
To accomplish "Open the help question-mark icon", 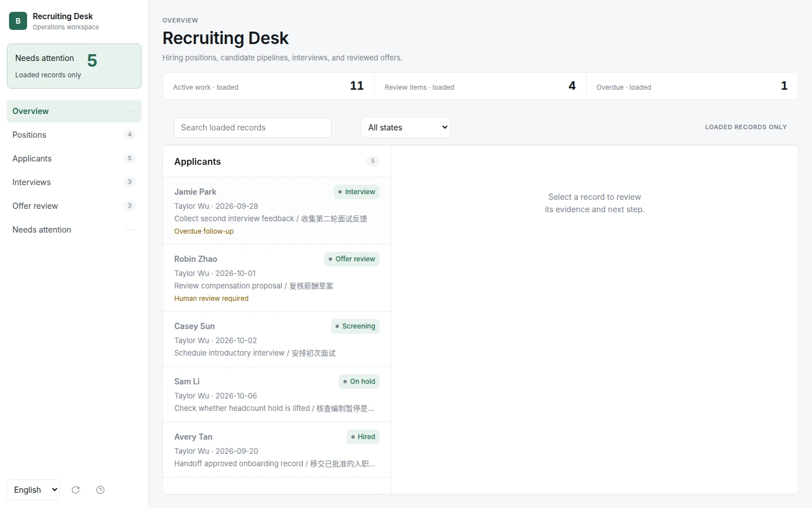I will [x=100, y=490].
